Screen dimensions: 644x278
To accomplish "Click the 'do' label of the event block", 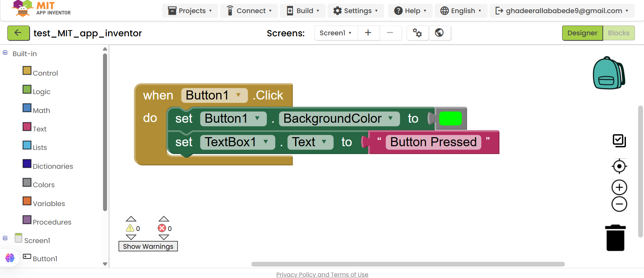I will click(150, 118).
